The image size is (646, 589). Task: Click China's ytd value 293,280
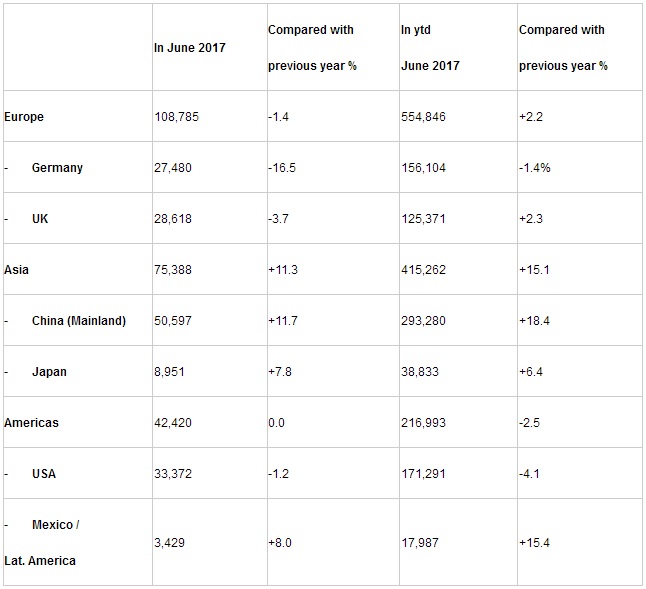point(422,321)
